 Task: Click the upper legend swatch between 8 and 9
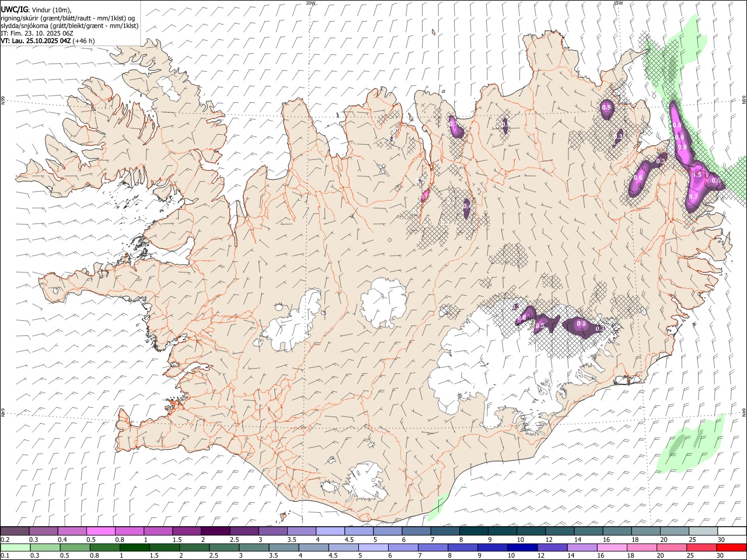coord(474,531)
